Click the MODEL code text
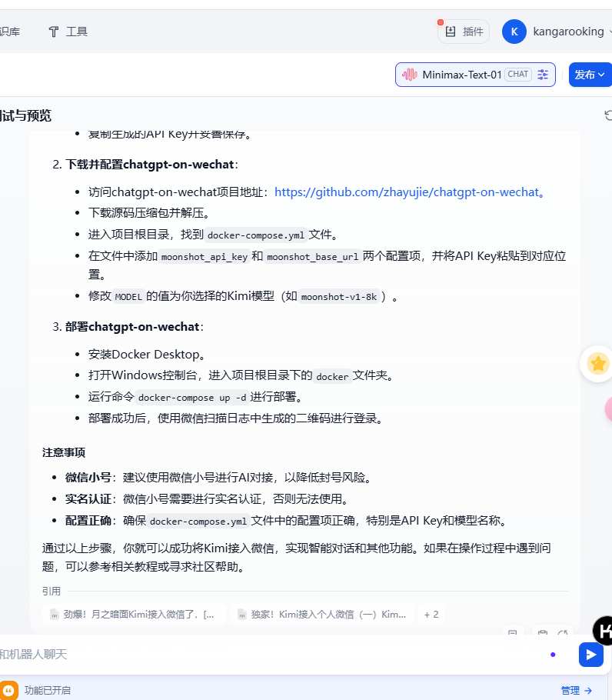 [x=128, y=297]
